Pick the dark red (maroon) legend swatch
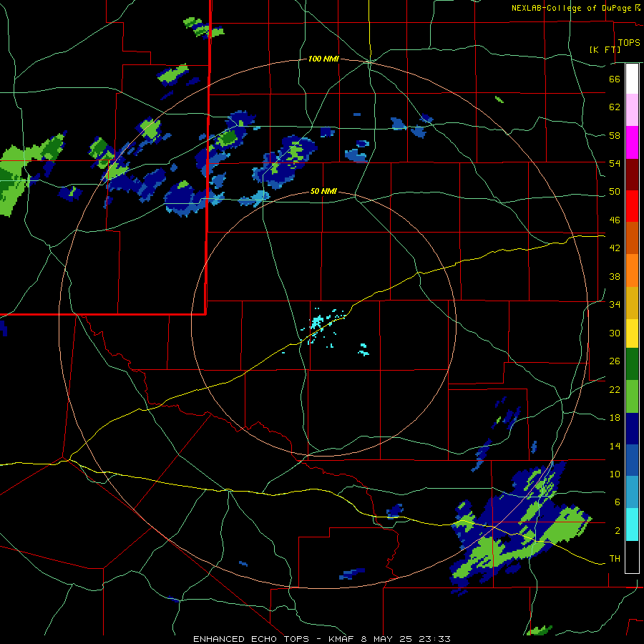 pos(632,175)
